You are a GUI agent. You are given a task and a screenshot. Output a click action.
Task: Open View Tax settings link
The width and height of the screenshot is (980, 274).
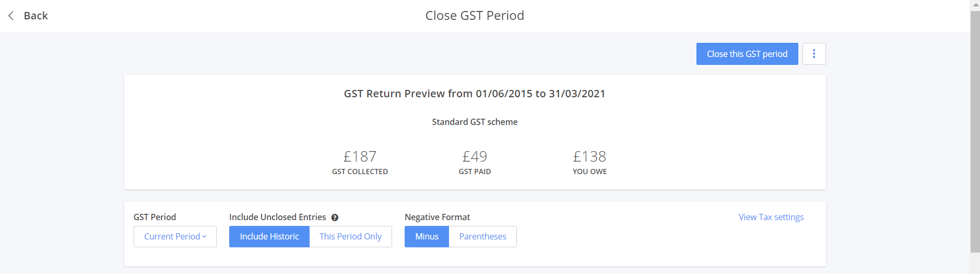[771, 217]
